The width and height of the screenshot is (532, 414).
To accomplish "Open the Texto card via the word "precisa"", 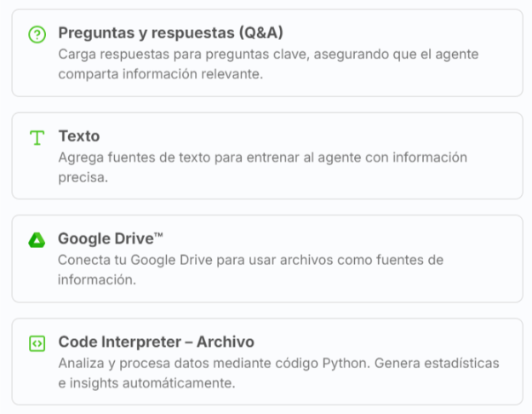I will [83, 178].
